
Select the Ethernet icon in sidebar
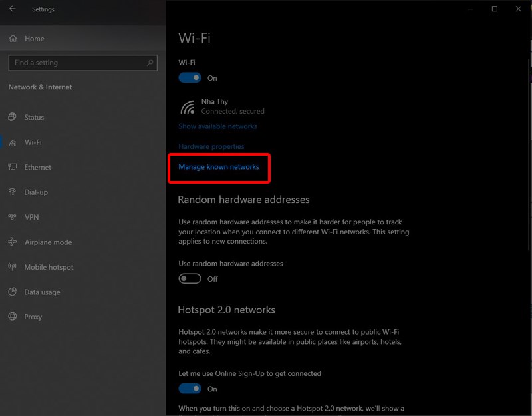point(12,167)
